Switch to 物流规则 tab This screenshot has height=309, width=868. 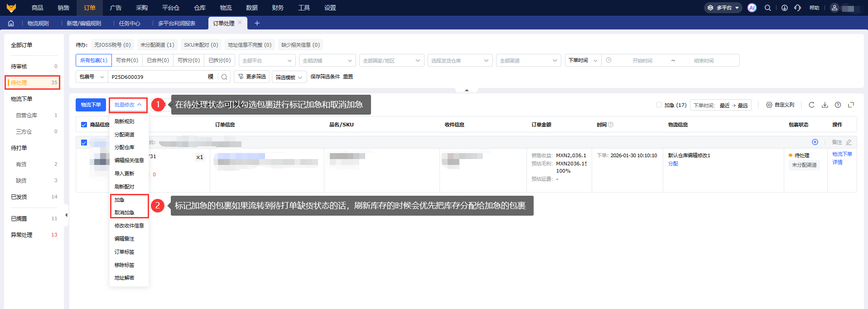[x=38, y=23]
